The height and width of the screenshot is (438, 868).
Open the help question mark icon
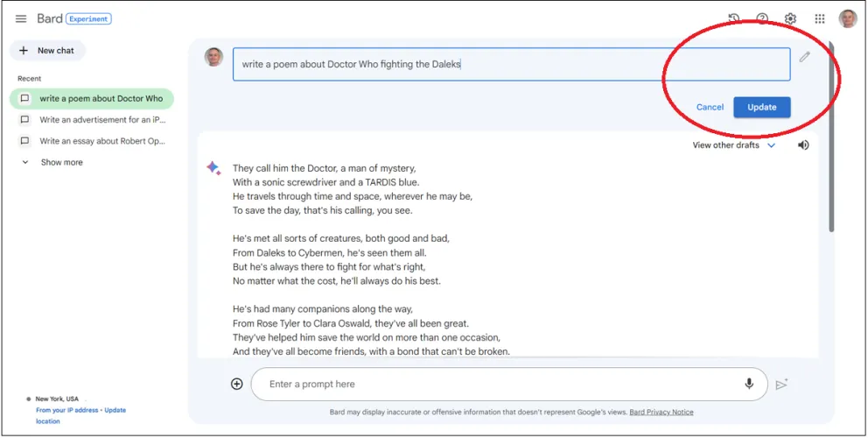point(762,19)
